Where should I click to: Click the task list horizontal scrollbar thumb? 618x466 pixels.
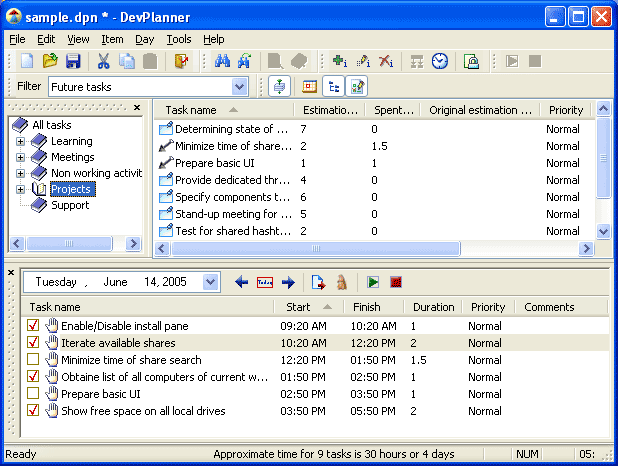coord(316,248)
